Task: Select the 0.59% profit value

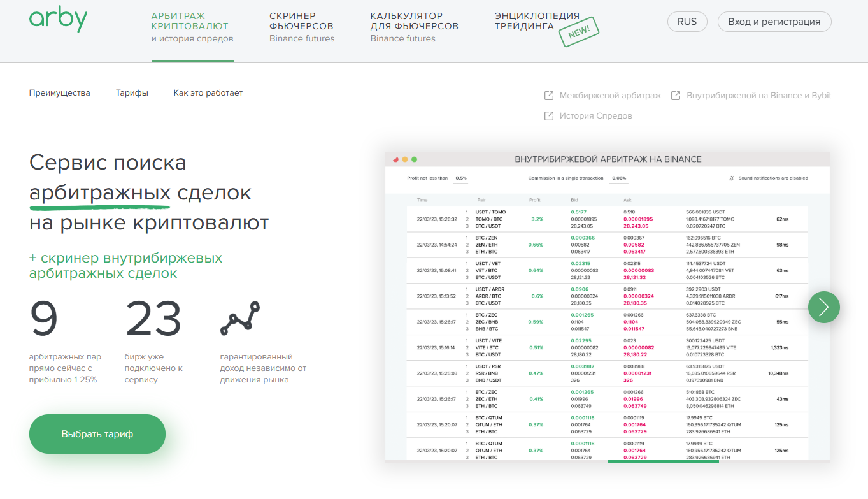Action: (536, 322)
